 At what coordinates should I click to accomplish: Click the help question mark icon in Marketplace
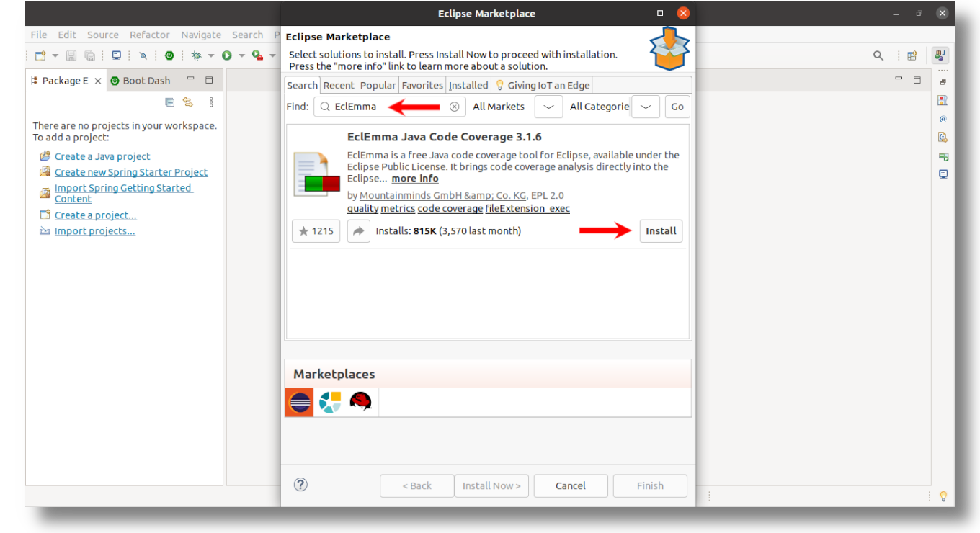[301, 485]
